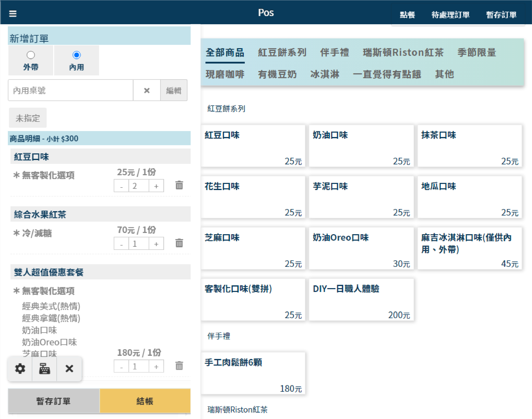Switch to 有機豆奶 category tab
This screenshot has height=419, width=532.
point(277,74)
